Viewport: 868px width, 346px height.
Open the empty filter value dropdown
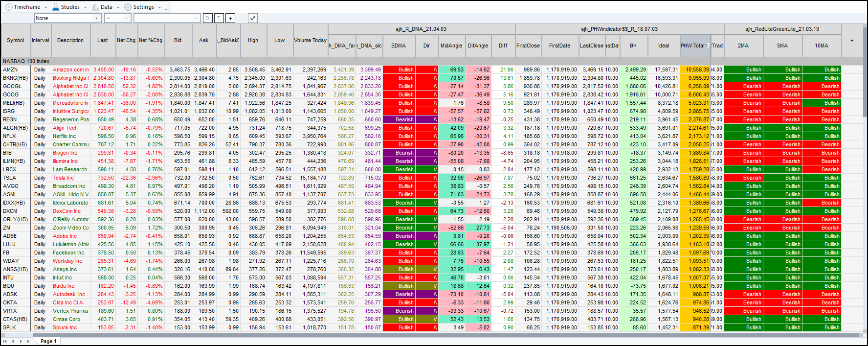click(x=196, y=18)
